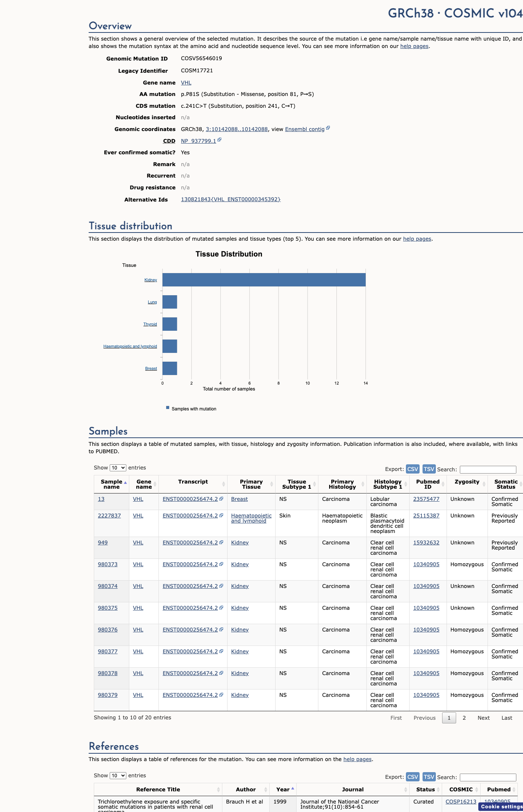Open alternative ID 130821843 VHL link
This screenshot has width=523, height=812.
coord(231,200)
